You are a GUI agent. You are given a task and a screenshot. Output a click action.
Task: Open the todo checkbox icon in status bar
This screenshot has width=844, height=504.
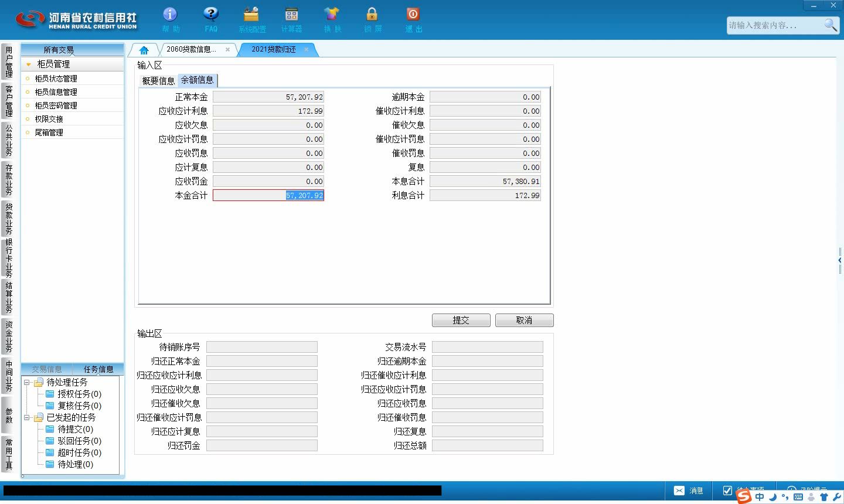click(727, 491)
